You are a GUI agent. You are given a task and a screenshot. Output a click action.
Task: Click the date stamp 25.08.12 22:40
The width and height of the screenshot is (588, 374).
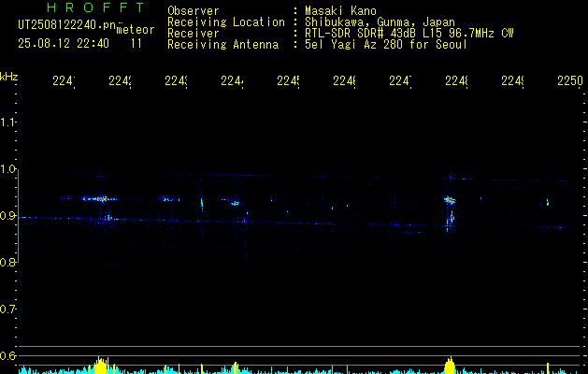(64, 44)
